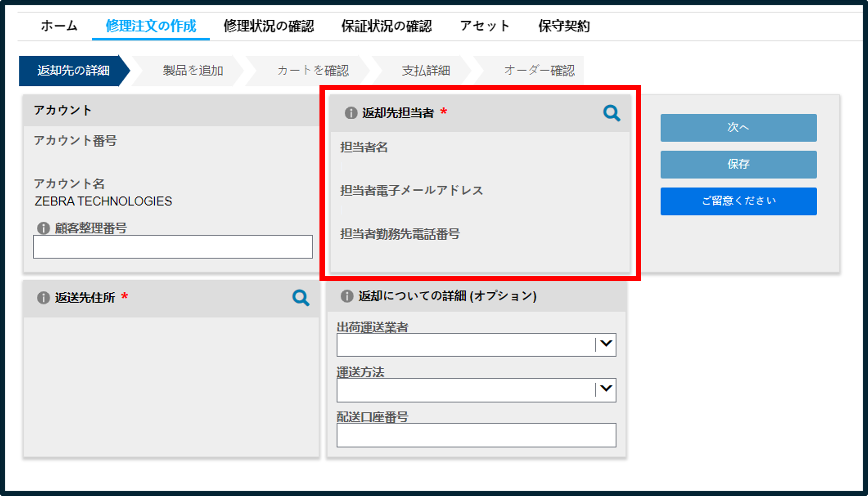Open the 保証状況の確認 tab
Screen dimensions: 868x496
[387, 26]
